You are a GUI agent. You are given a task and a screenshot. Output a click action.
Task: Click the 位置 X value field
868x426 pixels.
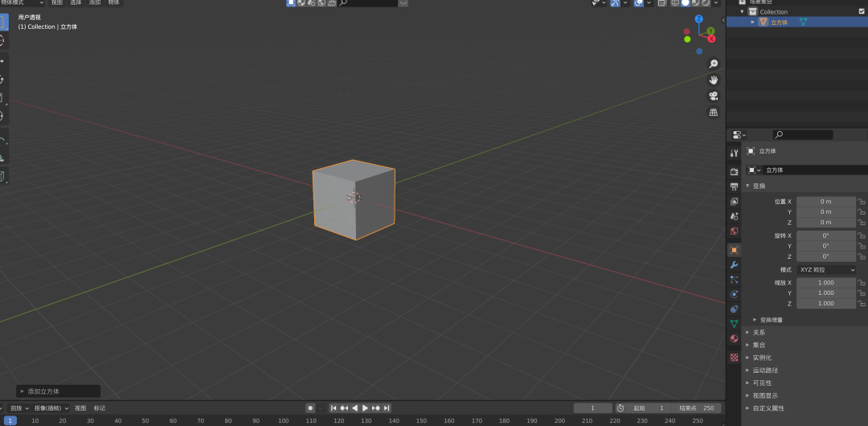[x=826, y=202]
